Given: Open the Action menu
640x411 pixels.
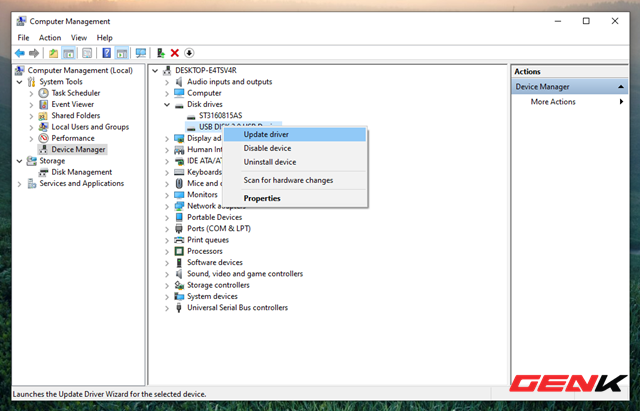Looking at the screenshot, I should pyautogui.click(x=49, y=37).
